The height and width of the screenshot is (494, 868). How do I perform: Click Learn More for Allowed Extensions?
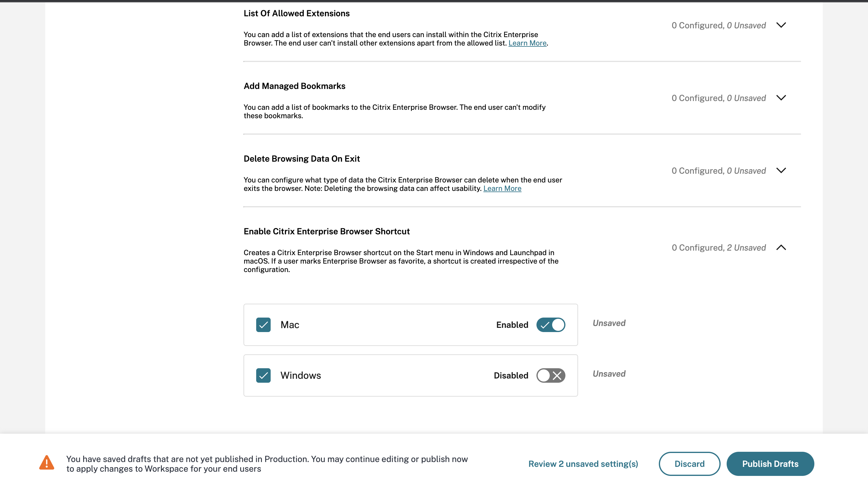527,43
